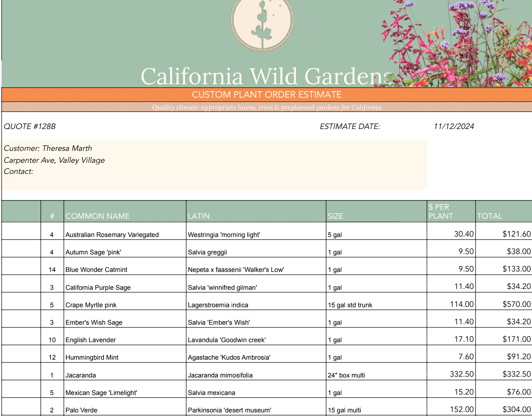Click the 15 gal std trunk size cell
Viewport: 532px width, 416px height.
[x=376, y=301]
